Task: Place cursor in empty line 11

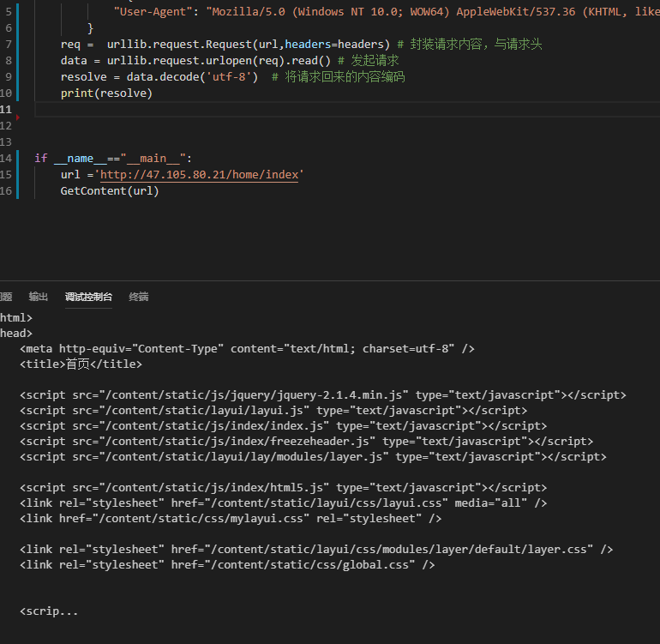Action: 347,110
